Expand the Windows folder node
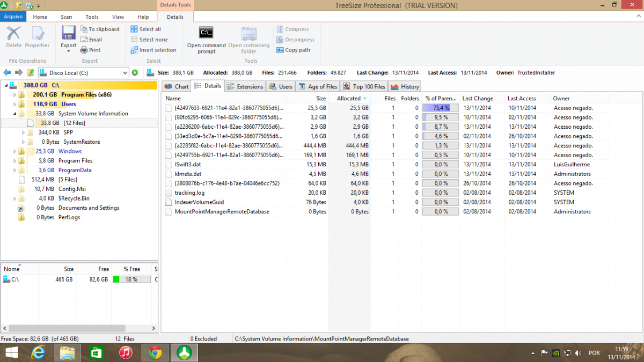The image size is (644, 362). (15, 151)
